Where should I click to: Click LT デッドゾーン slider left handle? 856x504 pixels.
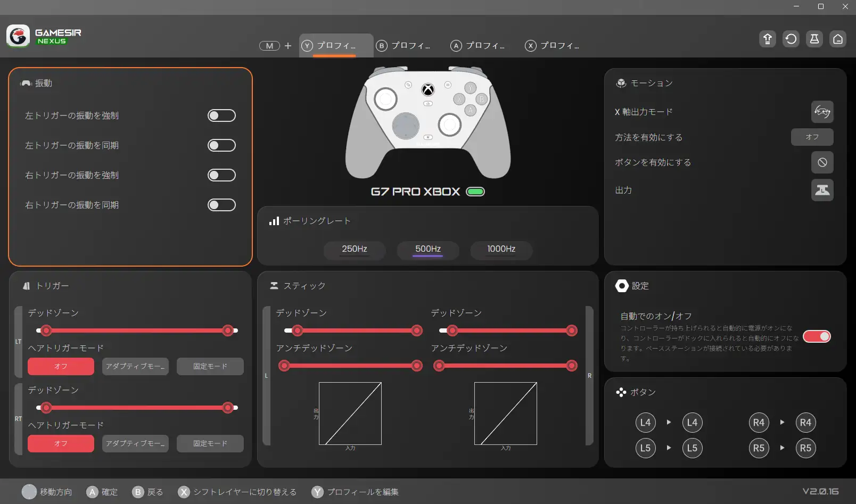point(46,331)
